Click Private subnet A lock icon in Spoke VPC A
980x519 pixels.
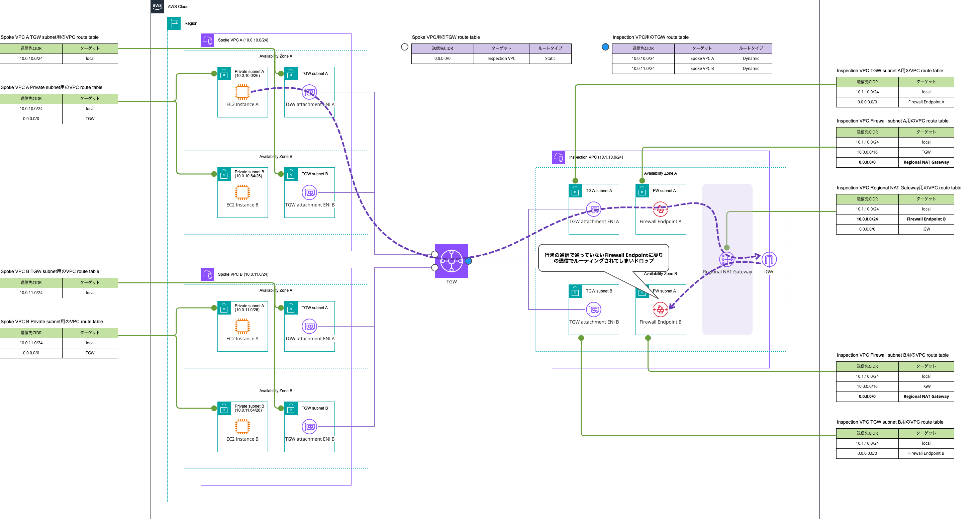pyautogui.click(x=224, y=73)
